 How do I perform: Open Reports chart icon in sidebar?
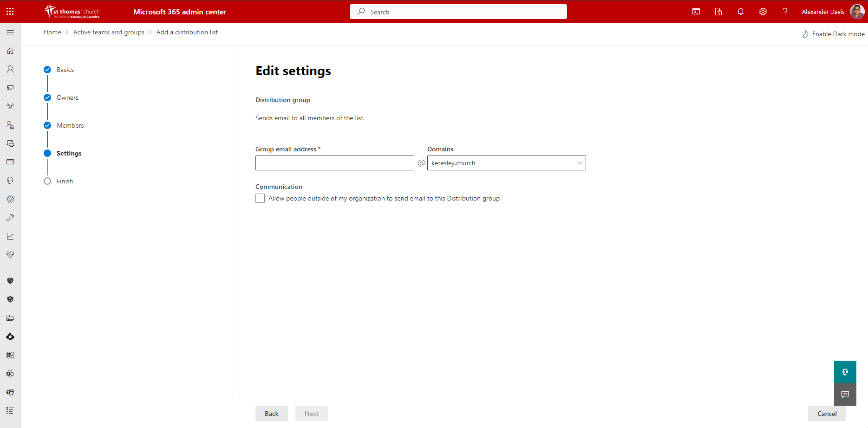click(x=10, y=236)
